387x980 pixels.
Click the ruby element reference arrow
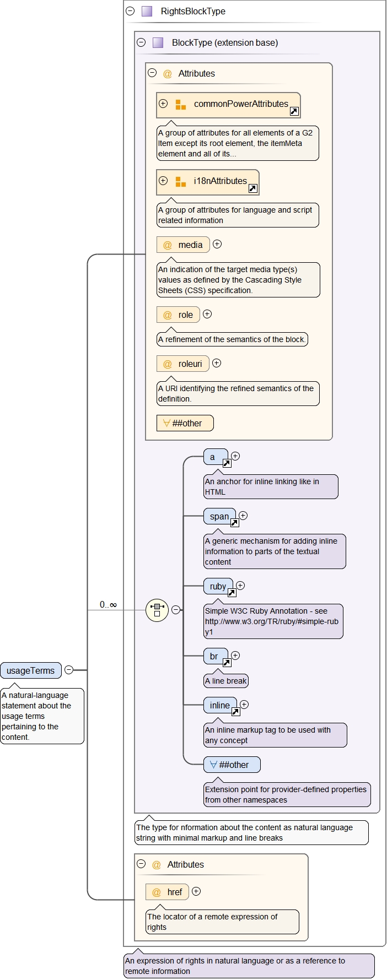tap(232, 593)
